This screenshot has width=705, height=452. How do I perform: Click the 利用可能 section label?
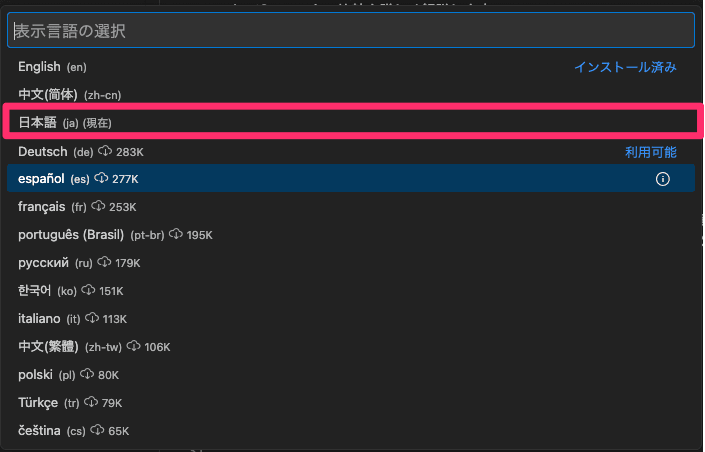(x=651, y=152)
